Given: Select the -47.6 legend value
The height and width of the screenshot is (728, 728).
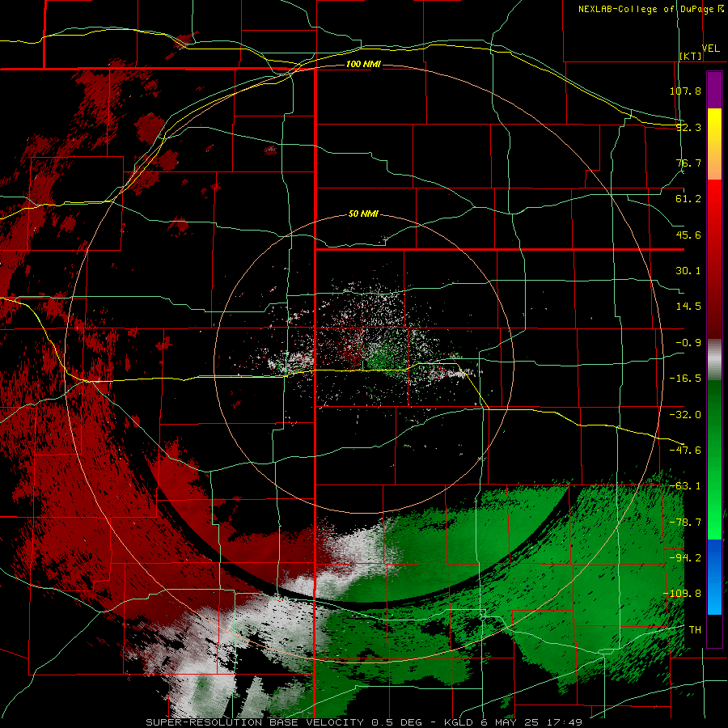Looking at the screenshot, I should (x=685, y=451).
